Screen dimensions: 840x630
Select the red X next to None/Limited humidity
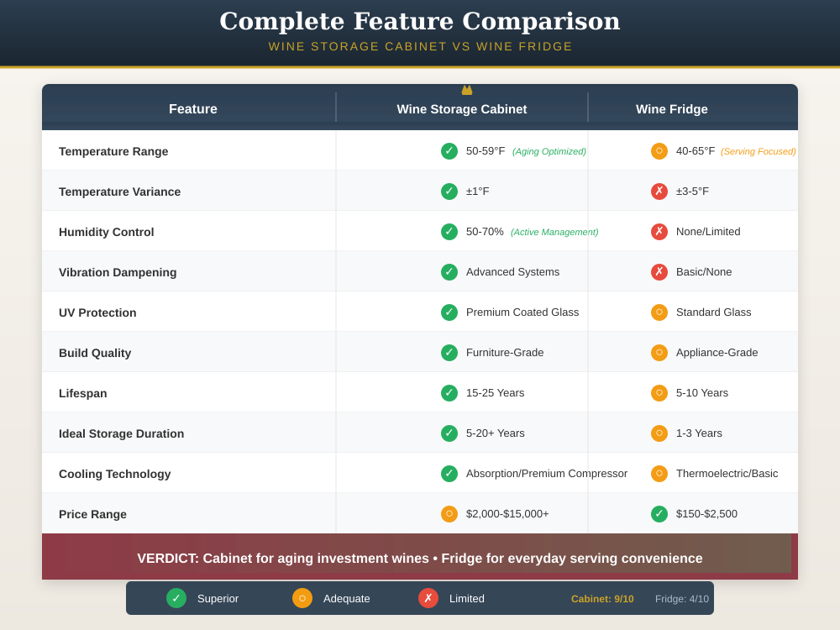pyautogui.click(x=659, y=232)
